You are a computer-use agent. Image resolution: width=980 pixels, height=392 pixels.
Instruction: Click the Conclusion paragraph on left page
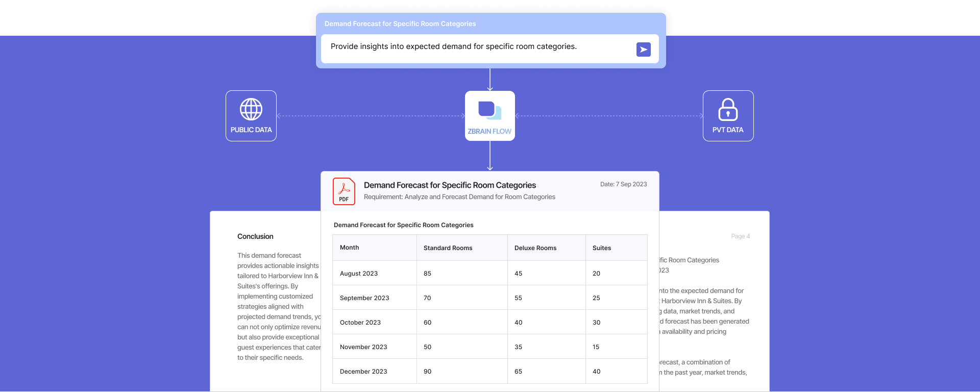(x=279, y=307)
